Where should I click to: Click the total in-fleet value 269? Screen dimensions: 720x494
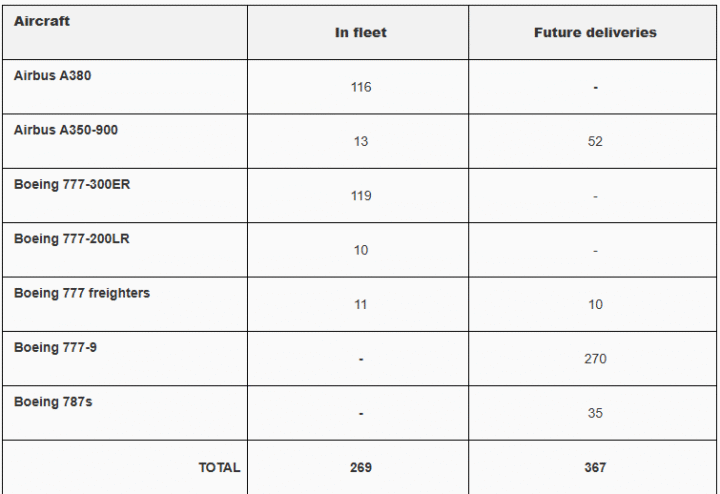360,467
